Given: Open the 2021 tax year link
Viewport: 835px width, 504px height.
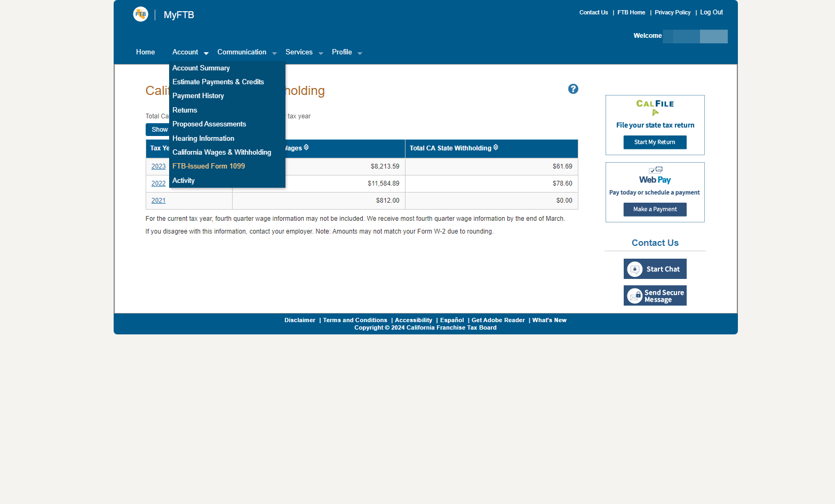Looking at the screenshot, I should pos(158,201).
